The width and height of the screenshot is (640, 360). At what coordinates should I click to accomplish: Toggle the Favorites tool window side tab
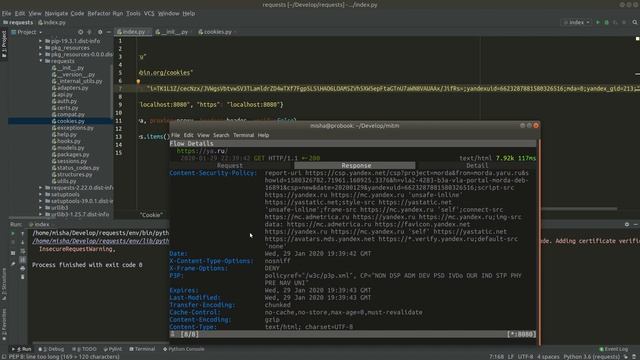[4, 324]
